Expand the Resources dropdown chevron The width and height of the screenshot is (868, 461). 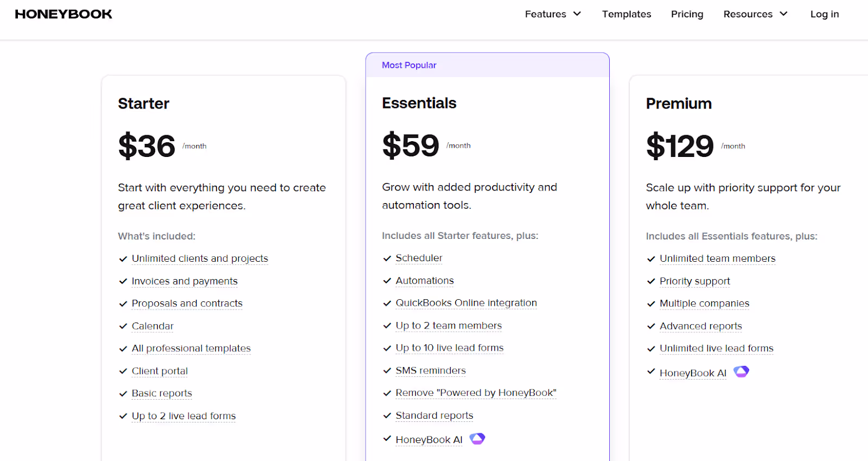783,14
